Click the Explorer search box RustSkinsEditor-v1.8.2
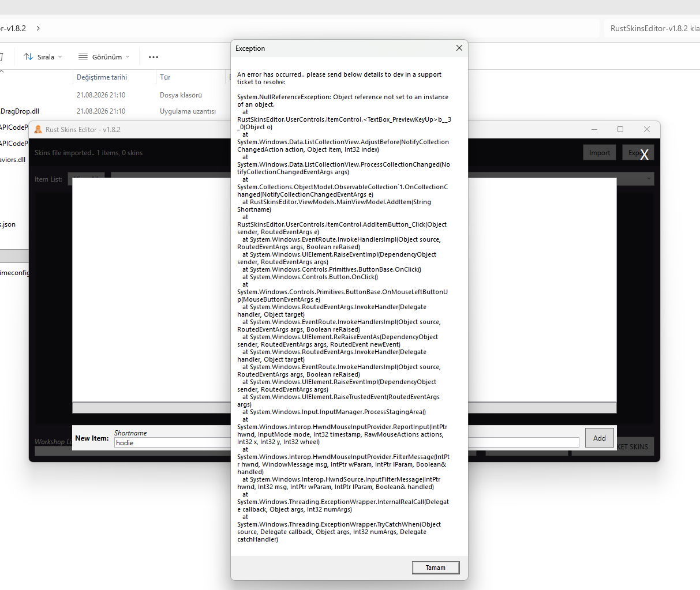The width and height of the screenshot is (700, 590). point(652,28)
